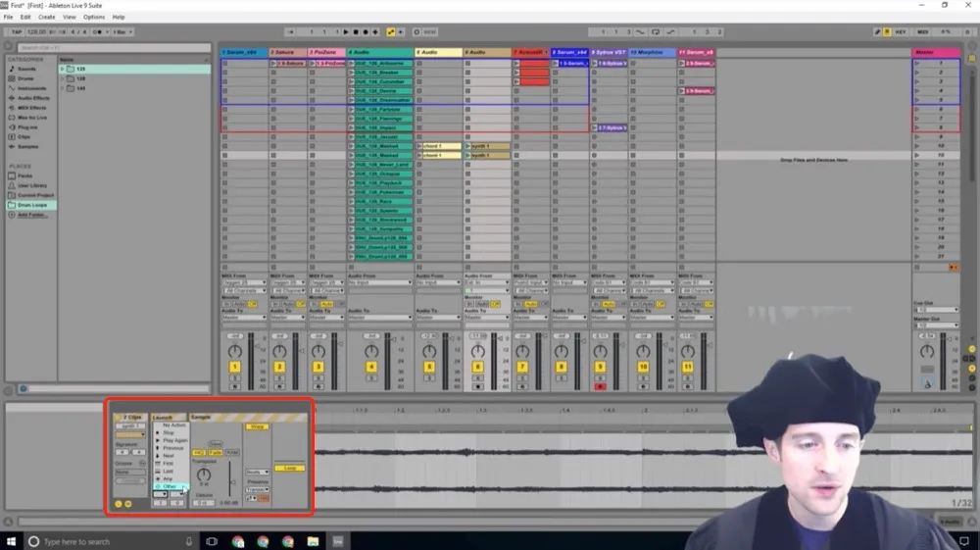Open the Create menu
The height and width of the screenshot is (550, 980).
tap(46, 17)
